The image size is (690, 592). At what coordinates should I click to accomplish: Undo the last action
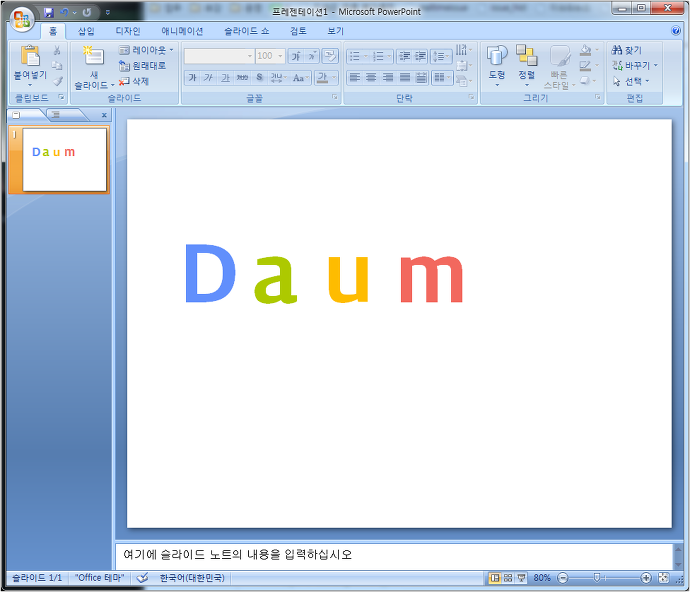64,12
